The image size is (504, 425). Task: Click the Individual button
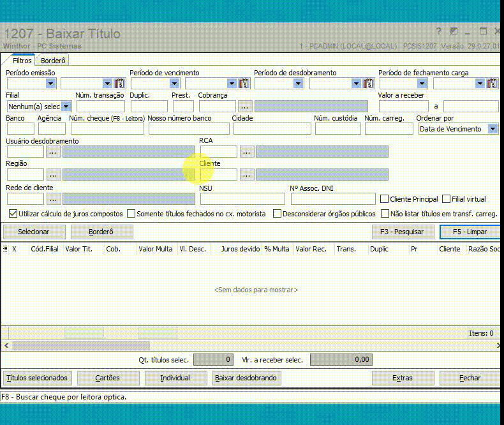pyautogui.click(x=175, y=378)
